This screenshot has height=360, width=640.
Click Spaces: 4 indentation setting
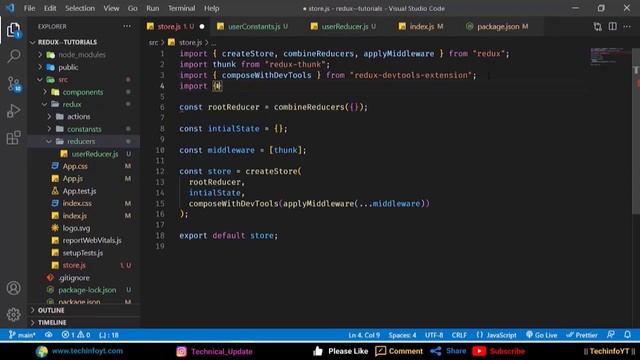pos(402,335)
